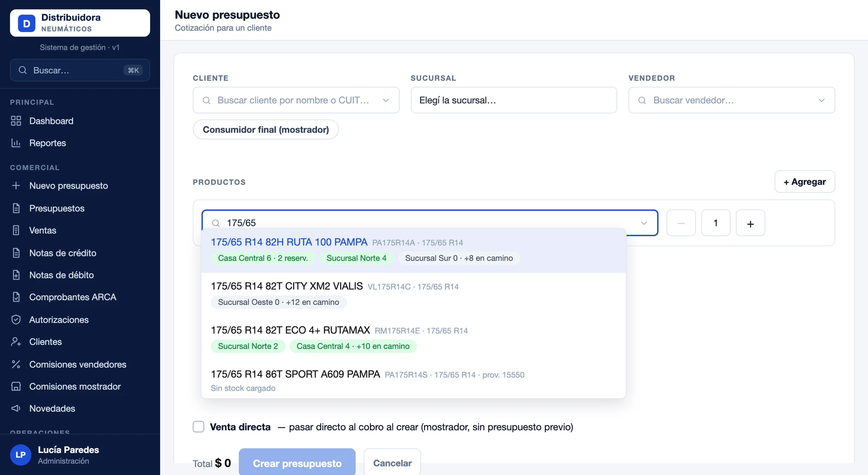Open Reportes in the sidebar
The image size is (868, 475).
point(48,143)
